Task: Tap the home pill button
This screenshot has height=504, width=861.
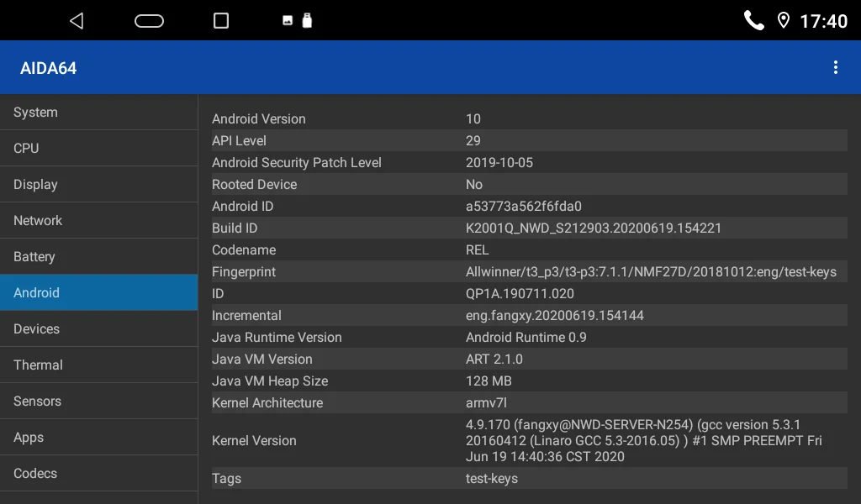Action: pos(150,21)
